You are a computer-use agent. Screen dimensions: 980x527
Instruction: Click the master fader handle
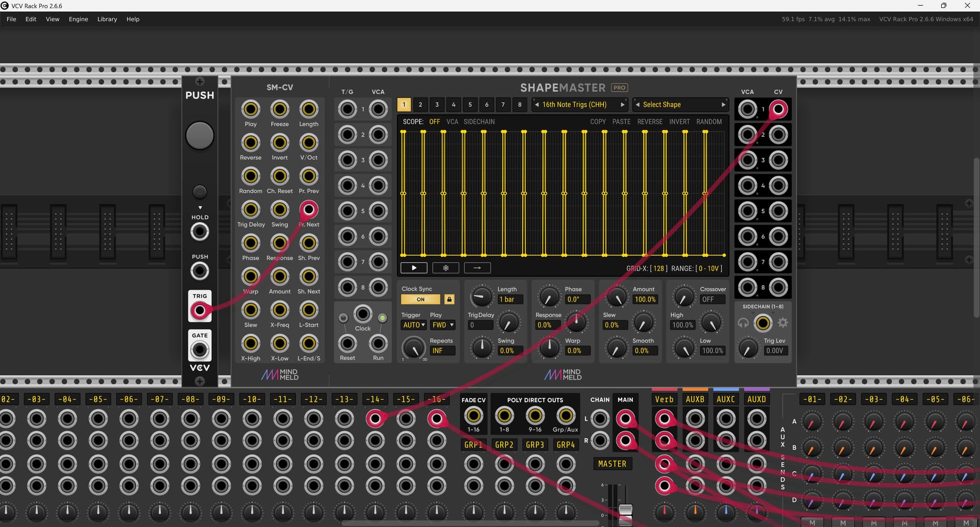(x=625, y=510)
